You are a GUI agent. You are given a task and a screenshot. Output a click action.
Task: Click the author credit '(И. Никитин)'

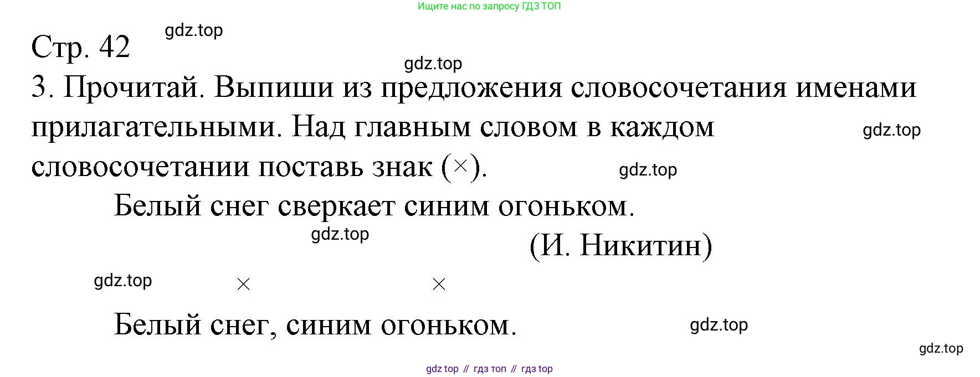click(x=620, y=245)
